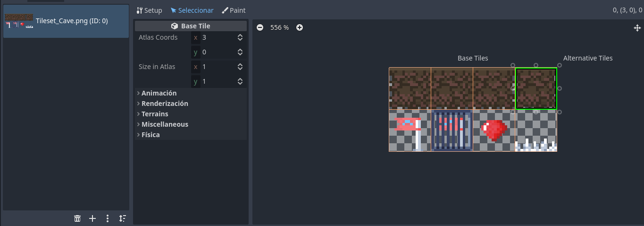644x226 pixels.
Task: Add a new atlas source with plus icon
Action: (92, 218)
